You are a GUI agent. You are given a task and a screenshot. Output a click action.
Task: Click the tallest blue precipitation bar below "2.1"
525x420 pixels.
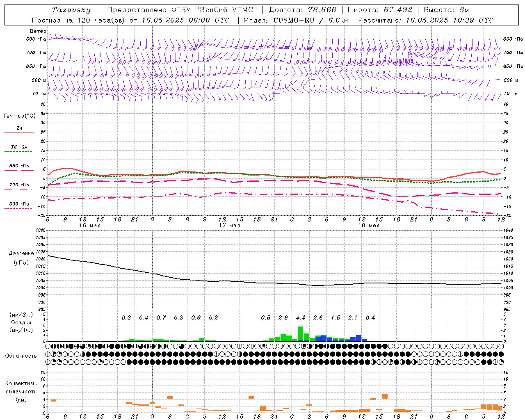[x=359, y=338]
